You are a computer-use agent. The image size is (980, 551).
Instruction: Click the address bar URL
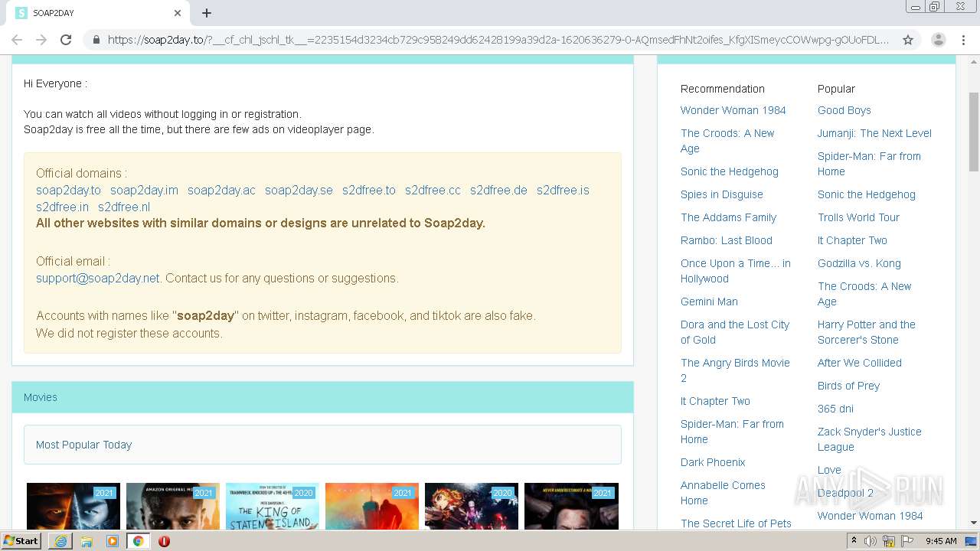[x=498, y=40]
